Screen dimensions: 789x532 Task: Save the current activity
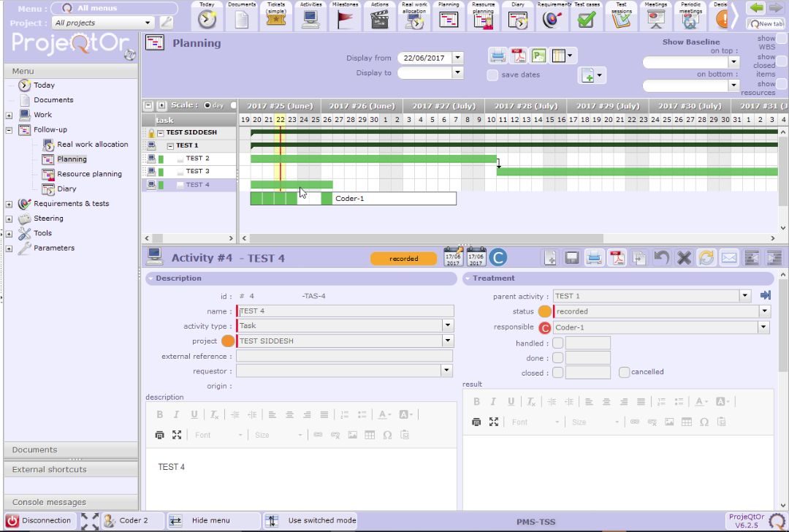pos(572,257)
